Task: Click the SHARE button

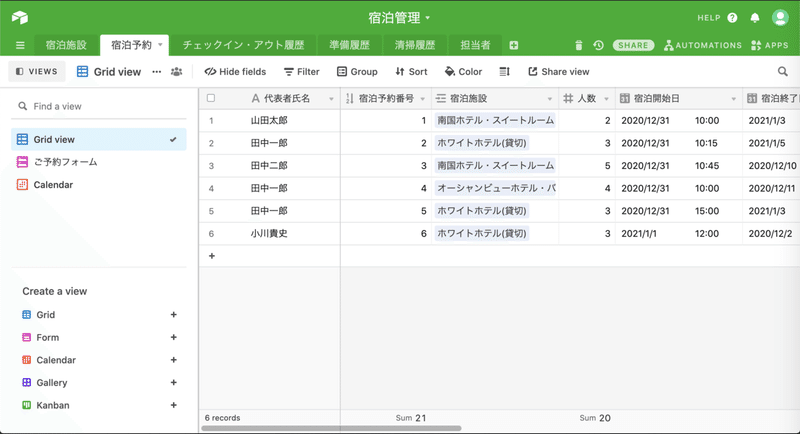Action: point(633,45)
